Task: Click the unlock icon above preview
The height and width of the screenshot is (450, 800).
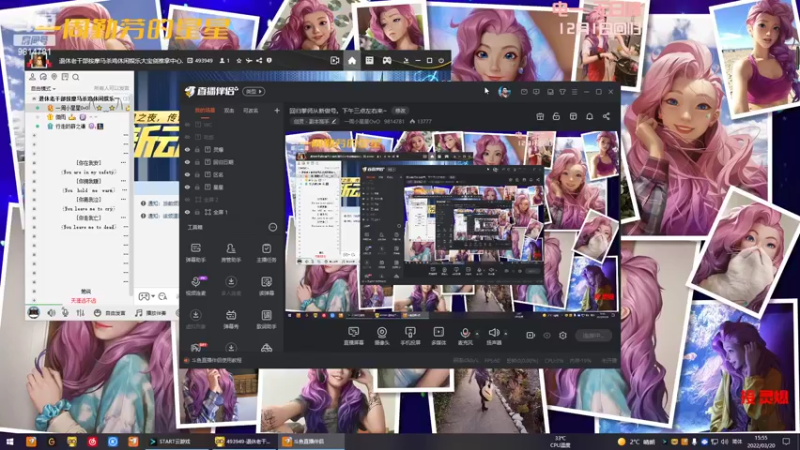Action: (556, 116)
